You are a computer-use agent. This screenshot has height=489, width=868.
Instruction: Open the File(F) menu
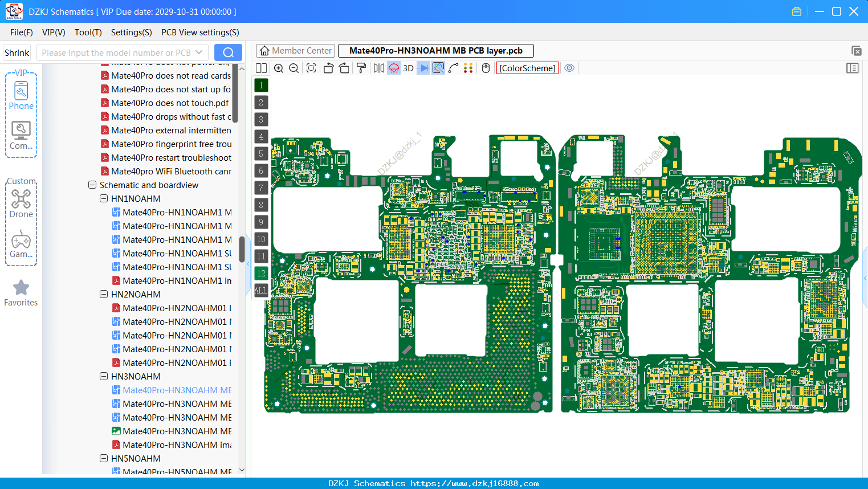[22, 32]
